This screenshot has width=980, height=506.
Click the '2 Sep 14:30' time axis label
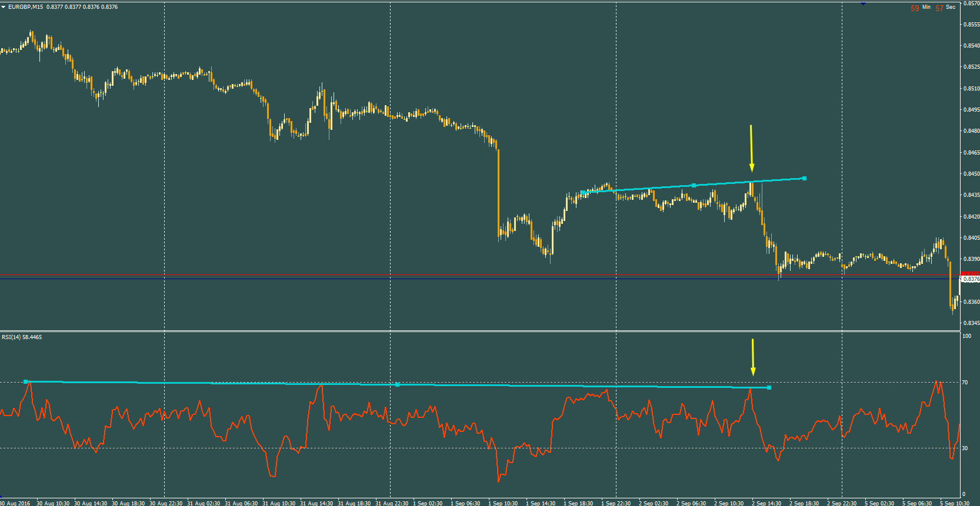pyautogui.click(x=766, y=503)
